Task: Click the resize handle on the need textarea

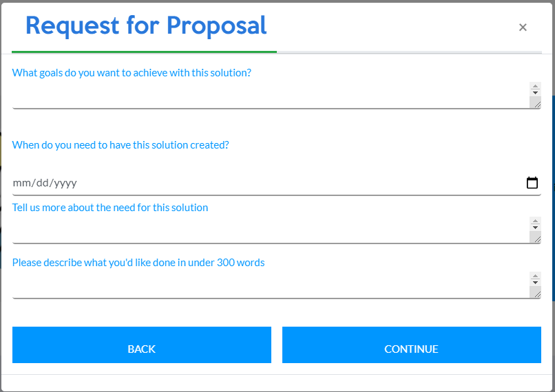Action: pyautogui.click(x=535, y=237)
